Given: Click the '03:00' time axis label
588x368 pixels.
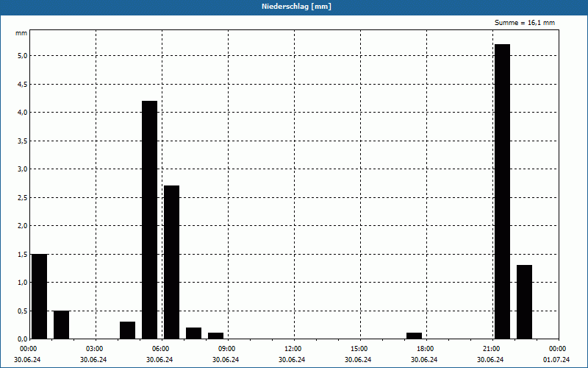Looking at the screenshot, I should (95, 349).
